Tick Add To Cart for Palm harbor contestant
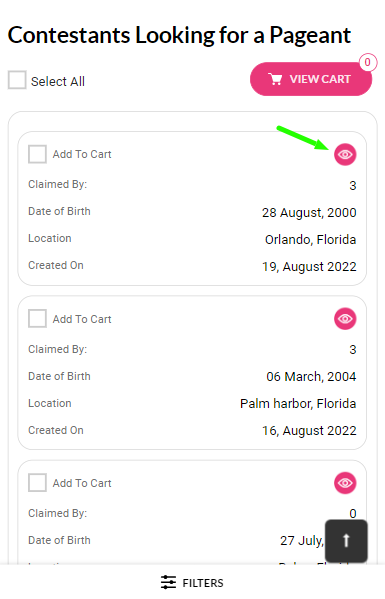The height and width of the screenshot is (599, 385). click(37, 319)
